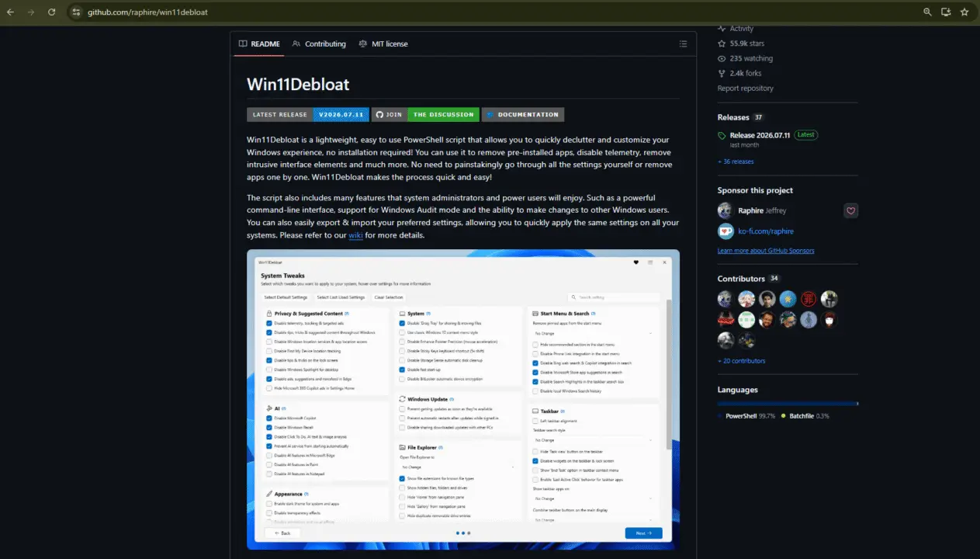Toggle Disable Windows Recall checkbox in the screenshot

click(269, 427)
